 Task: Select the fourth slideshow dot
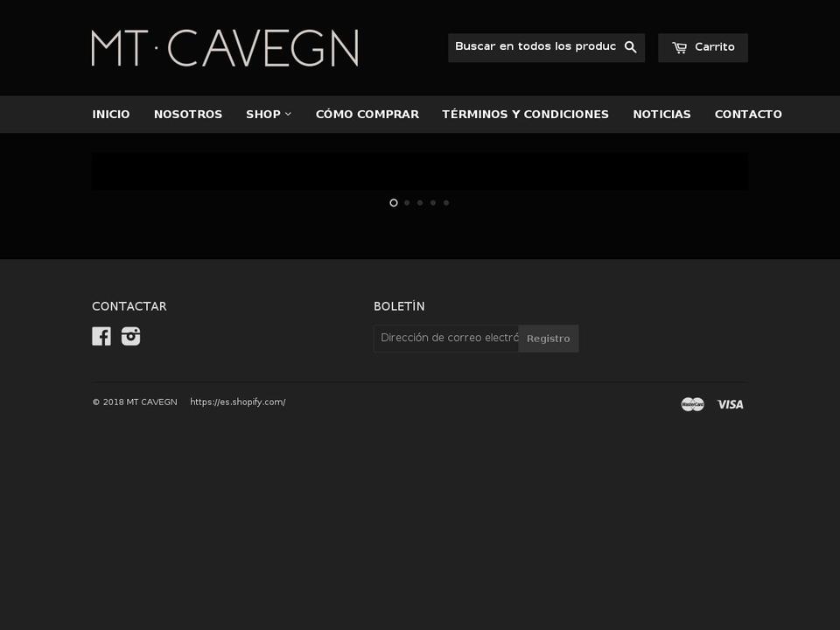pos(433,202)
